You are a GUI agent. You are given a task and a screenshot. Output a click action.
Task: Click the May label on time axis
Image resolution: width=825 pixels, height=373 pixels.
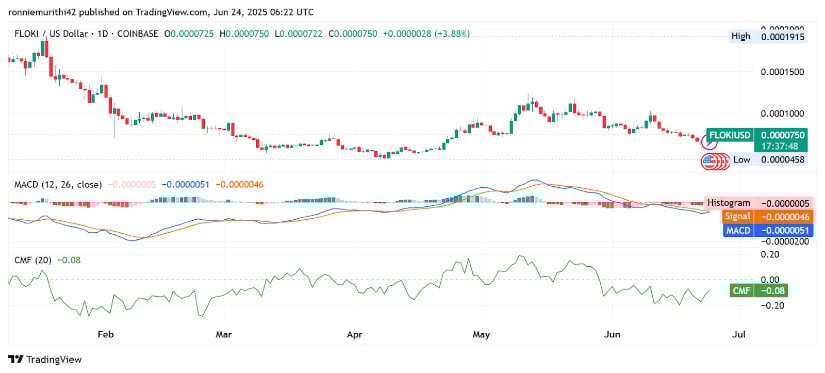(x=481, y=334)
